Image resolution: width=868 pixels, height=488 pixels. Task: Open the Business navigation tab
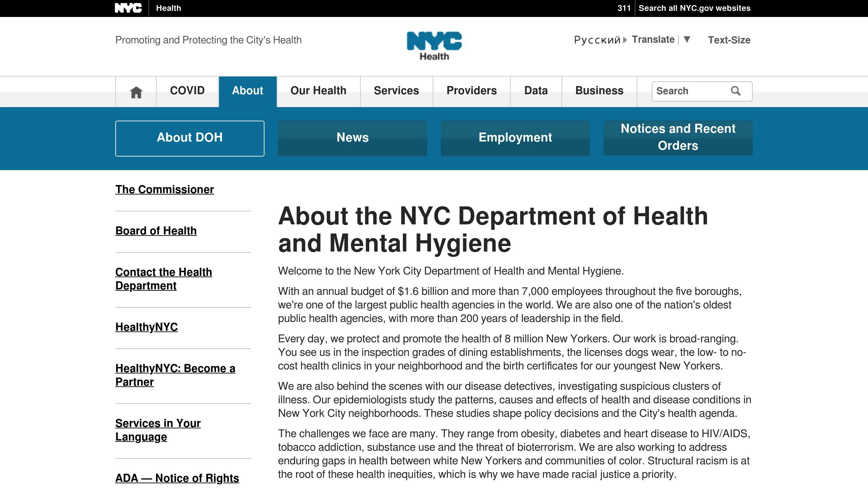599,91
